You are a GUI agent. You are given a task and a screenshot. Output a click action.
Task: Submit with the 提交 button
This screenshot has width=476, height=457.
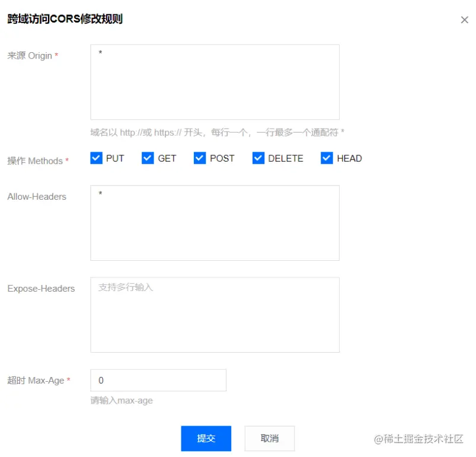(x=206, y=438)
